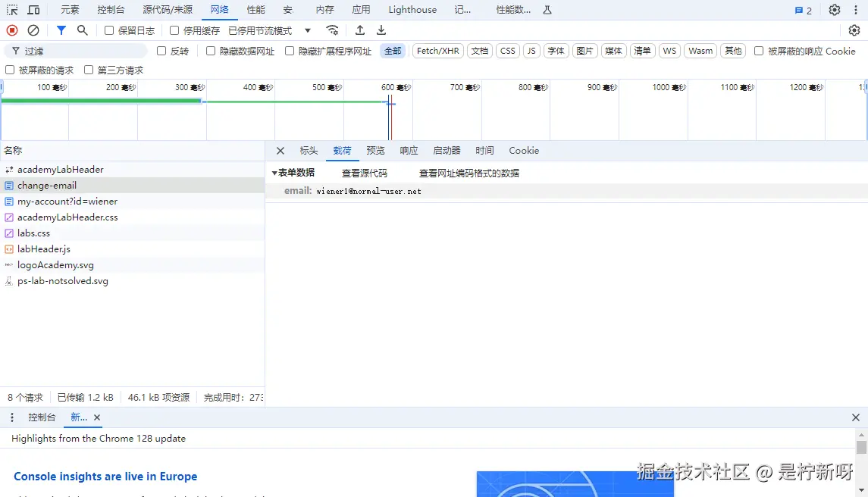
Task: Switch to the 响应 details tab
Action: point(409,151)
